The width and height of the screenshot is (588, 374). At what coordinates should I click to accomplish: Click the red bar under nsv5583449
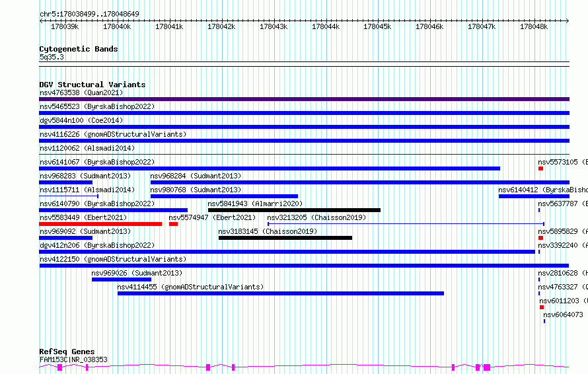100,224
